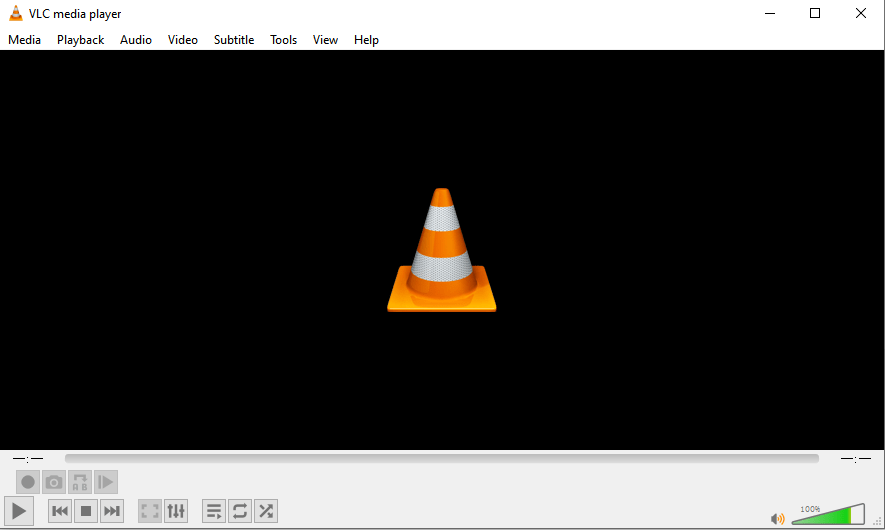Viewport: 885px width, 530px height.
Task: Take a snapshot with camera icon
Action: pyautogui.click(x=54, y=482)
